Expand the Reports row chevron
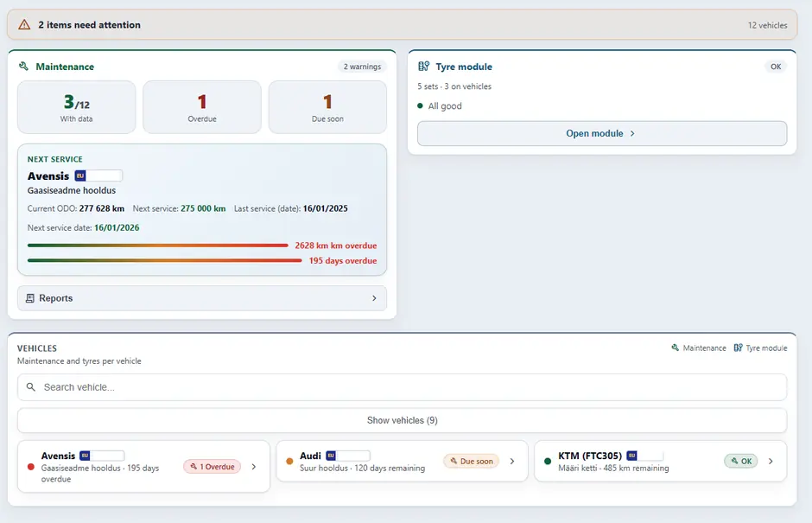 (374, 298)
